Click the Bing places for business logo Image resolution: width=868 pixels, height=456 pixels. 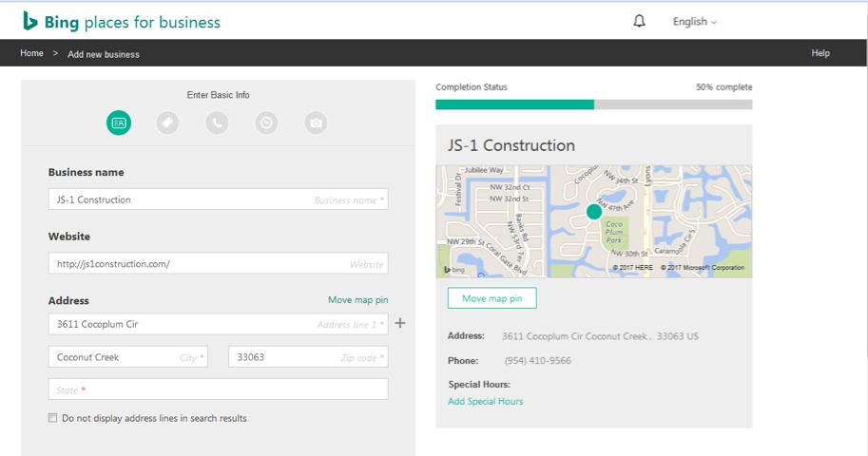point(122,22)
